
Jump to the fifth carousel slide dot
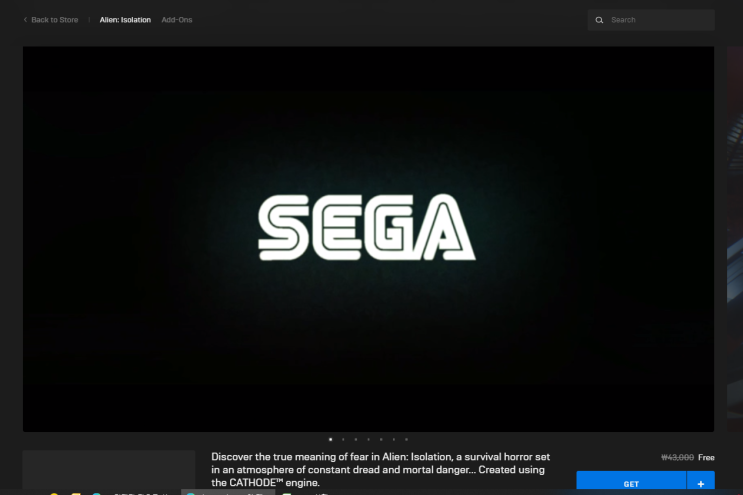[381, 439]
